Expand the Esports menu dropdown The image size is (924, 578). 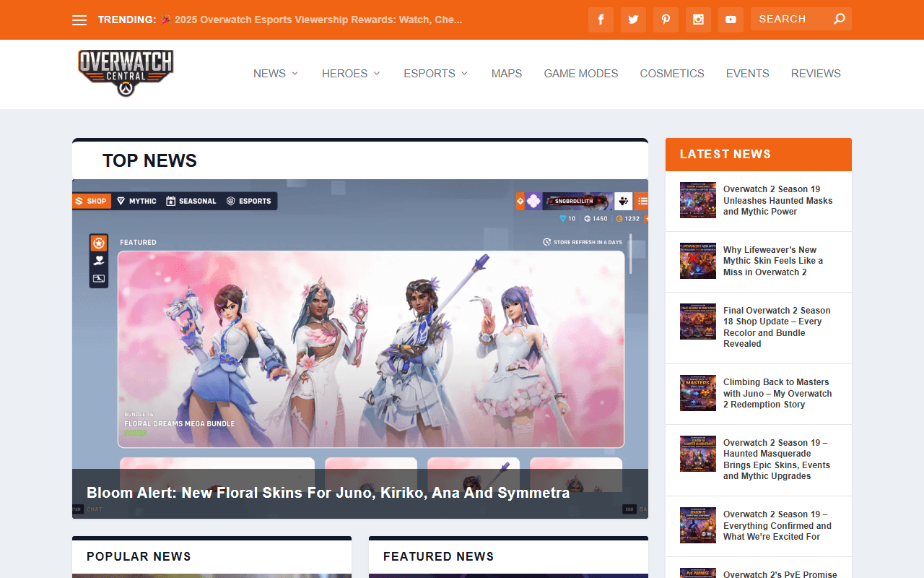[436, 74]
